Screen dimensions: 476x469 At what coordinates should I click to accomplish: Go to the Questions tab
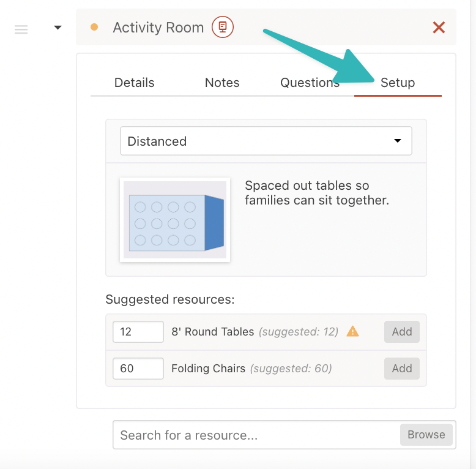(310, 83)
